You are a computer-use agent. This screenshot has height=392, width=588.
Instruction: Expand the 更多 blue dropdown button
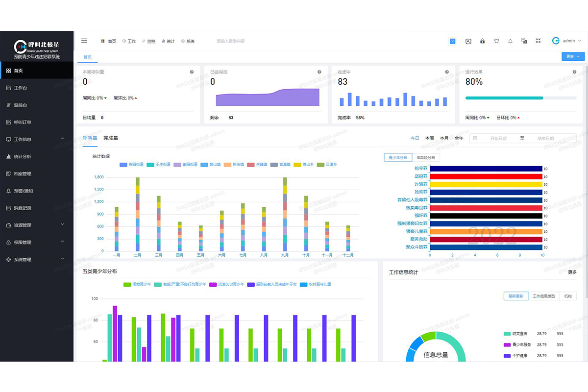click(x=573, y=57)
